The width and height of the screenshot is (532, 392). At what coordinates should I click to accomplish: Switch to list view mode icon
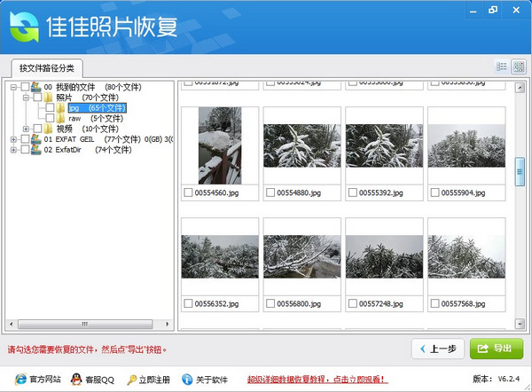click(x=502, y=67)
